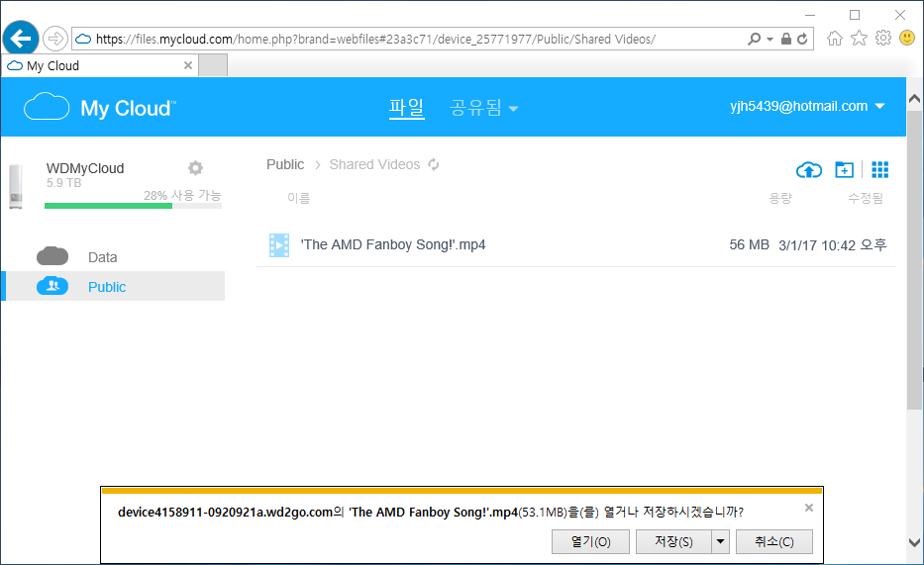Click the WDMyCloud device name
This screenshot has height=565, width=924.
[x=85, y=168]
